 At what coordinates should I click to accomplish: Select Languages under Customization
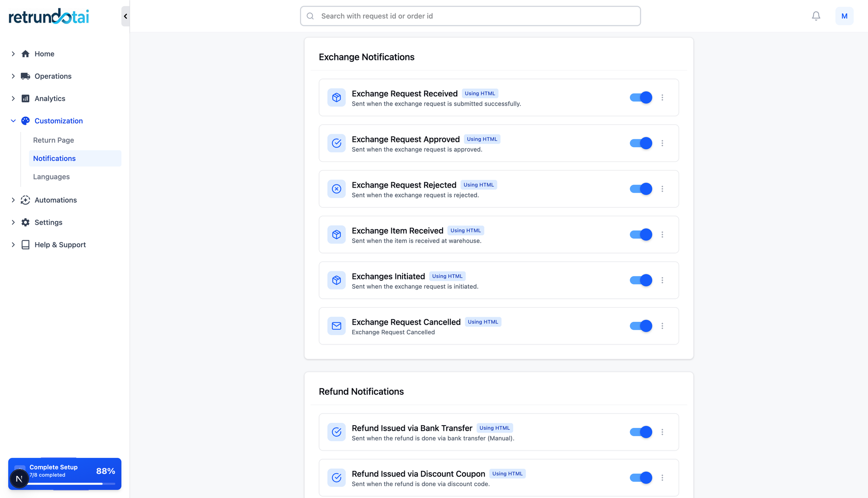(51, 177)
